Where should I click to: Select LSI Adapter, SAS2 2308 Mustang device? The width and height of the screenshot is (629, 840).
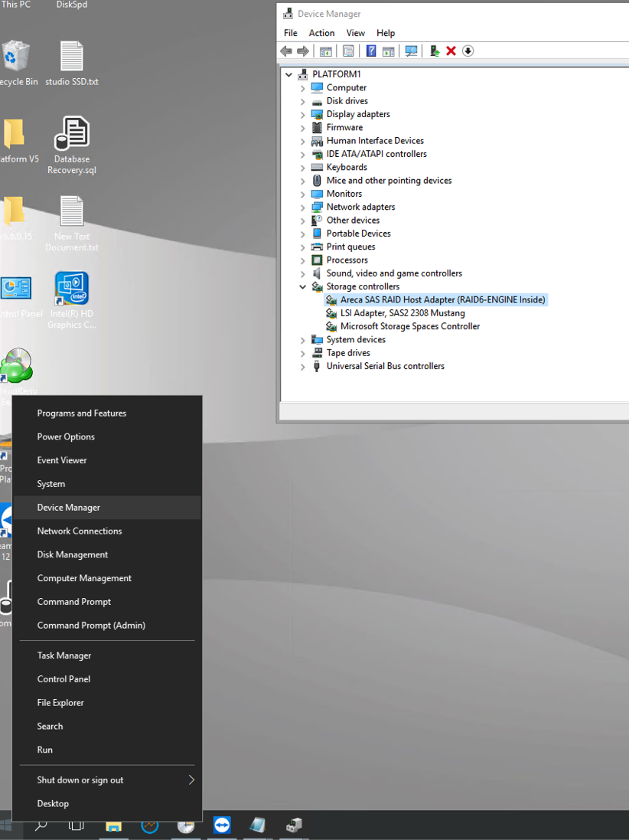402,313
